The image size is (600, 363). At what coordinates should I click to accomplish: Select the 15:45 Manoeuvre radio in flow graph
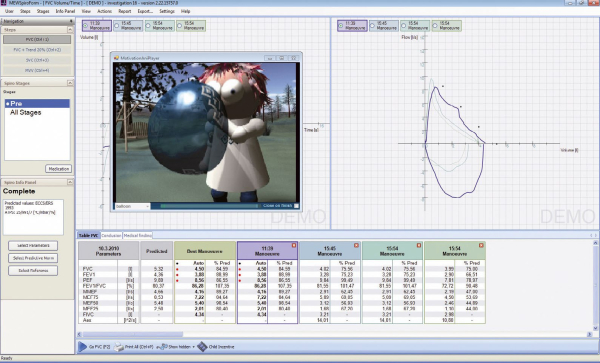tap(372, 26)
